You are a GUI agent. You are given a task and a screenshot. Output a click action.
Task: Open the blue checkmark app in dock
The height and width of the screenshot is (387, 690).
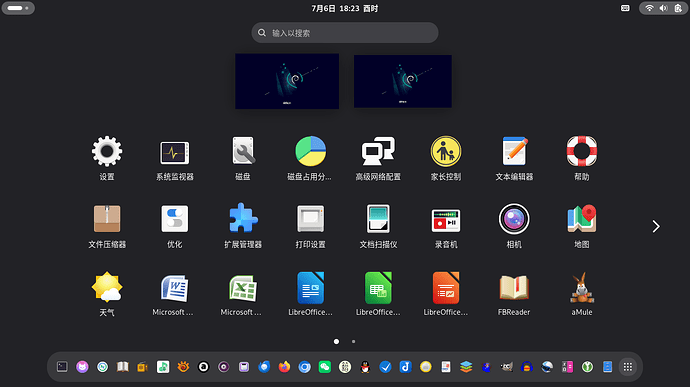click(x=385, y=367)
